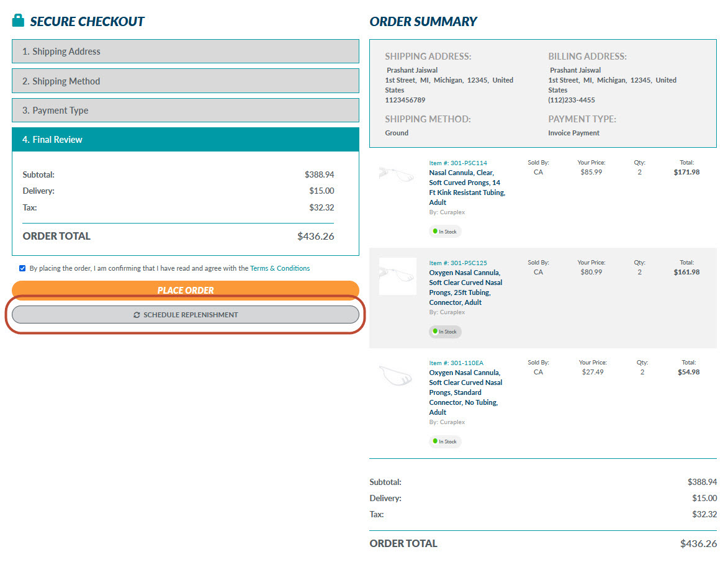Open the Nasal Cannula 14 Ft Kink Resistant title
Image resolution: width=728 pixels, height=575 pixels.
point(467,188)
